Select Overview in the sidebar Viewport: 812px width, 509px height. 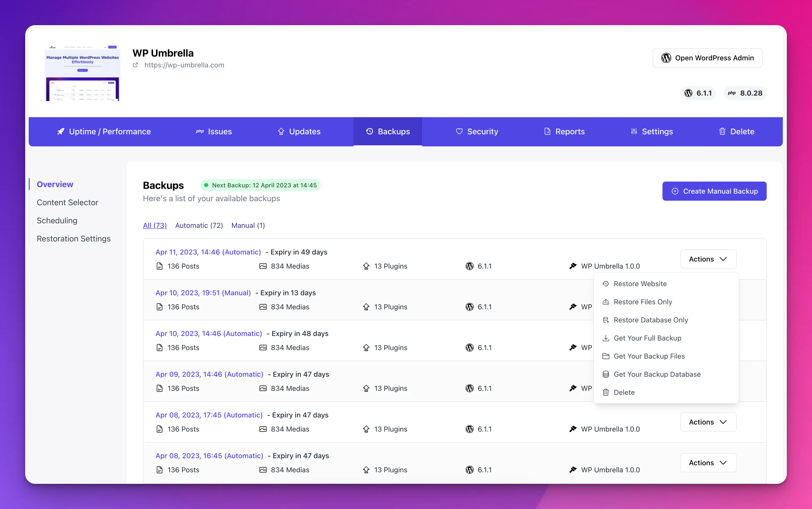[55, 185]
